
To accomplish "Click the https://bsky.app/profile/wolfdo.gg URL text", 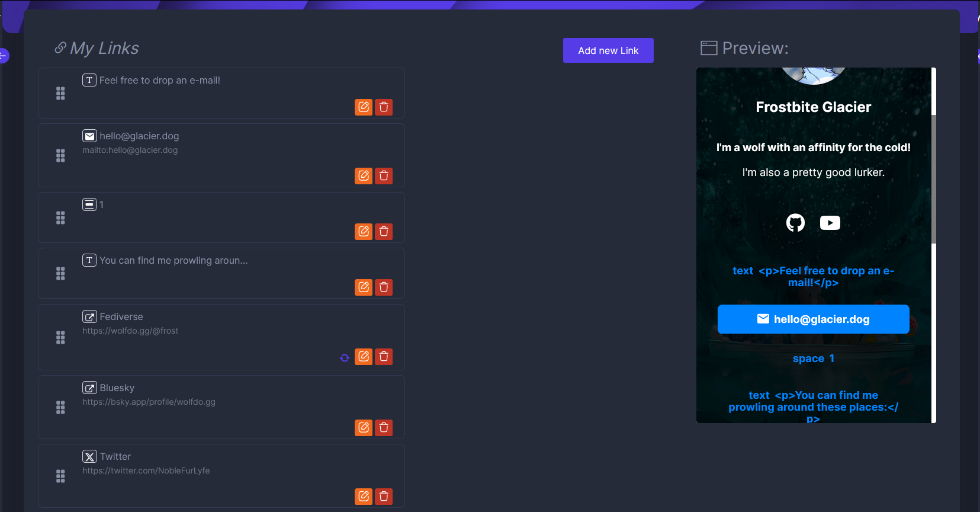I will (x=149, y=402).
